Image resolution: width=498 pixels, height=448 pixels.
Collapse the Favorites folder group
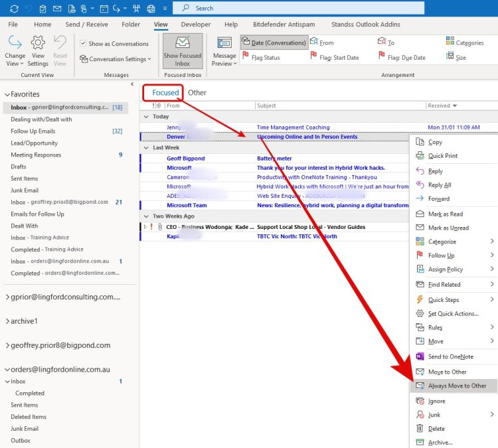[x=7, y=94]
